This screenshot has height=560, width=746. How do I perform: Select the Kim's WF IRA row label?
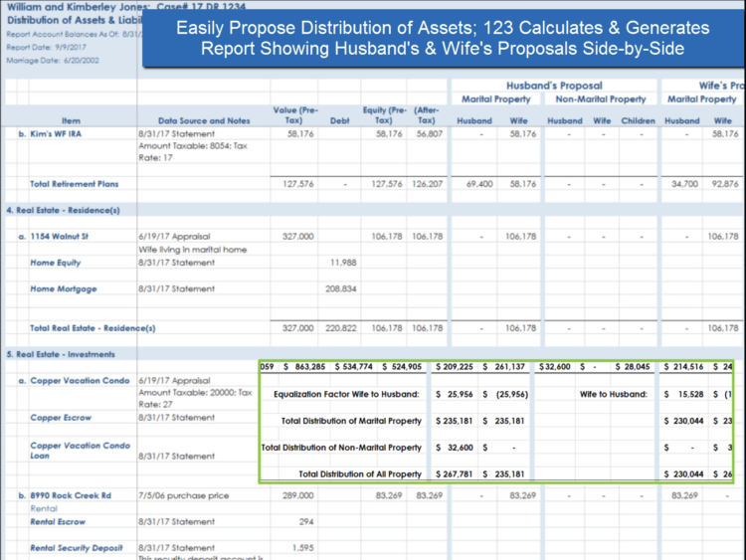(x=57, y=132)
